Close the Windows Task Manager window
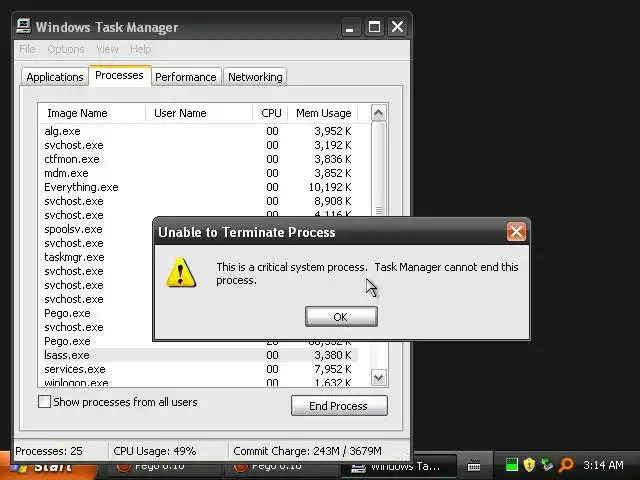The width and height of the screenshot is (640, 480). (397, 27)
